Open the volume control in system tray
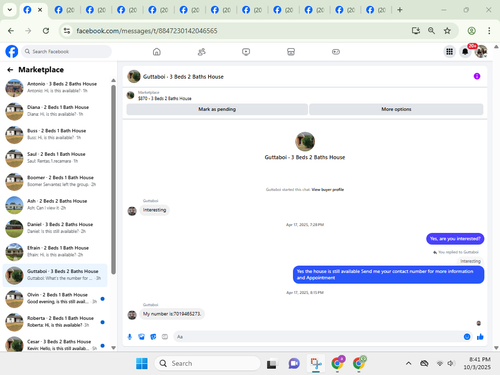This screenshot has width=500, height=375. pos(451,363)
